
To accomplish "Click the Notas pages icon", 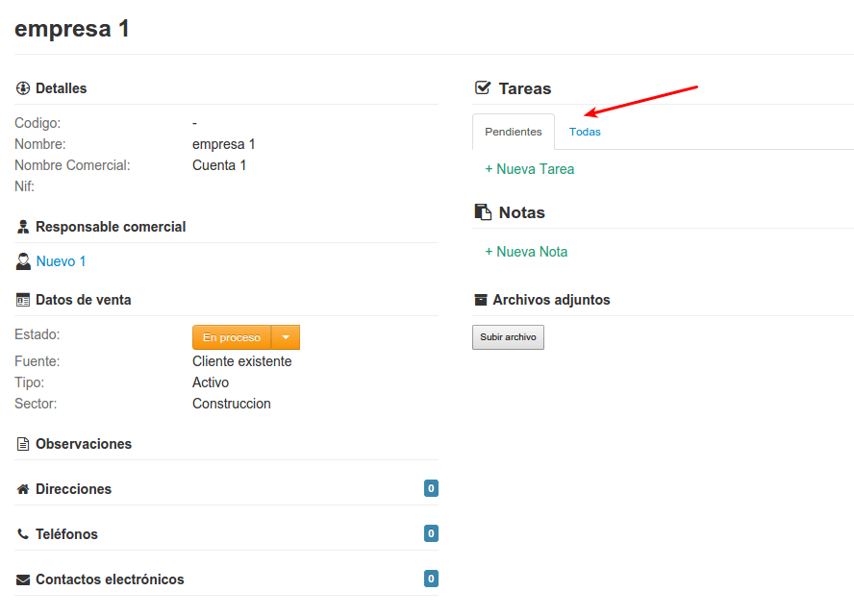I will (x=483, y=211).
